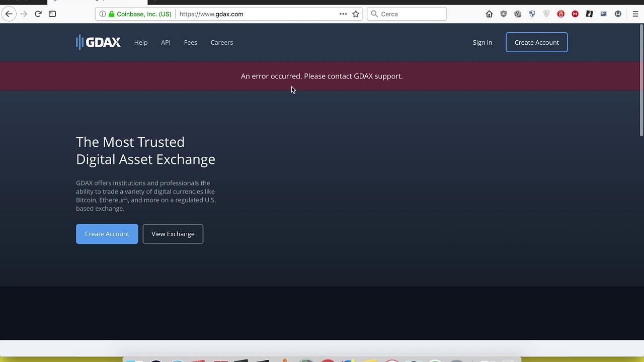The width and height of the screenshot is (644, 362).
Task: Click 'The Most Trusted Digital Asset Exchange' heading
Action: click(145, 150)
